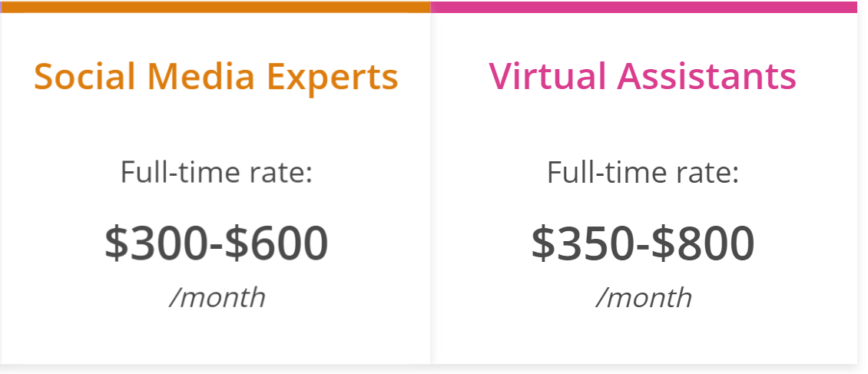Open the Social Media Experts heading
The width and height of the screenshot is (868, 374).
click(216, 76)
